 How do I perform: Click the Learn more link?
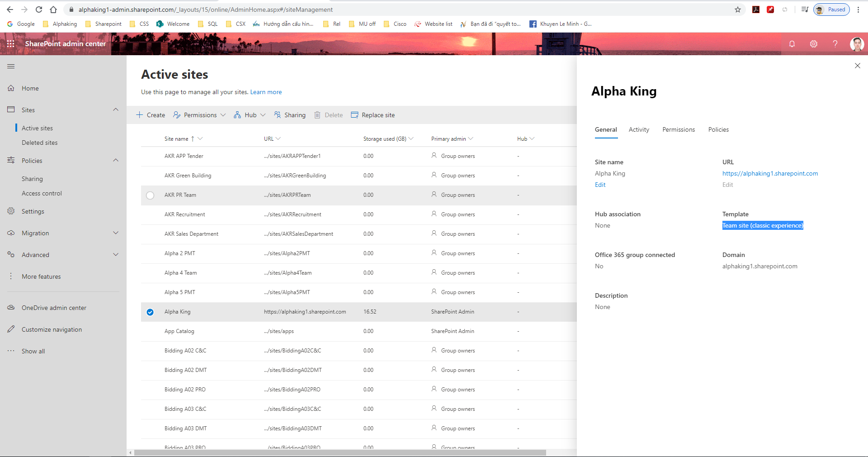tap(266, 92)
